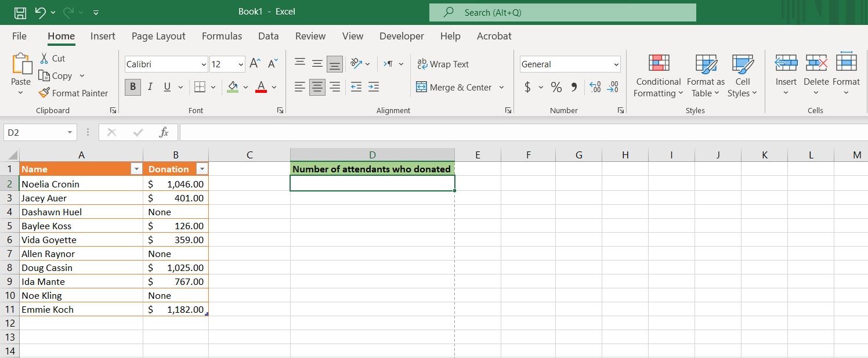Open the Name column filter dropdown
Screen dimensions: 868x358
[x=136, y=169]
